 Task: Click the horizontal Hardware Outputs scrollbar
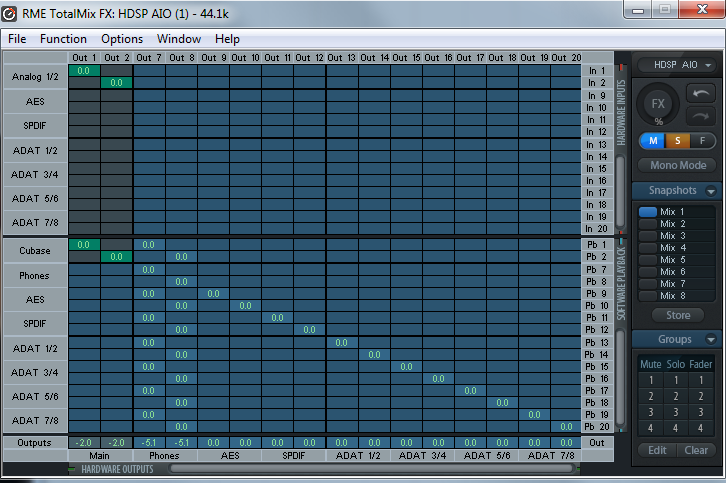click(373, 469)
